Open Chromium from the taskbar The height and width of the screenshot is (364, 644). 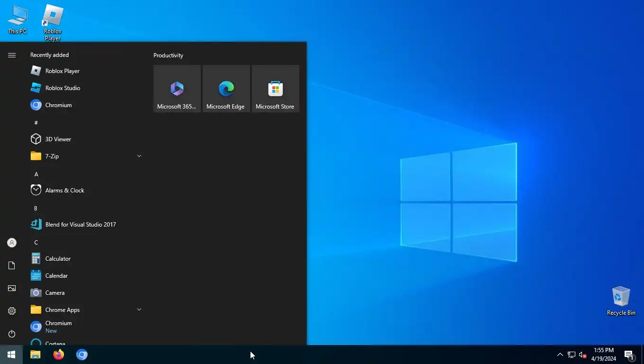click(82, 355)
